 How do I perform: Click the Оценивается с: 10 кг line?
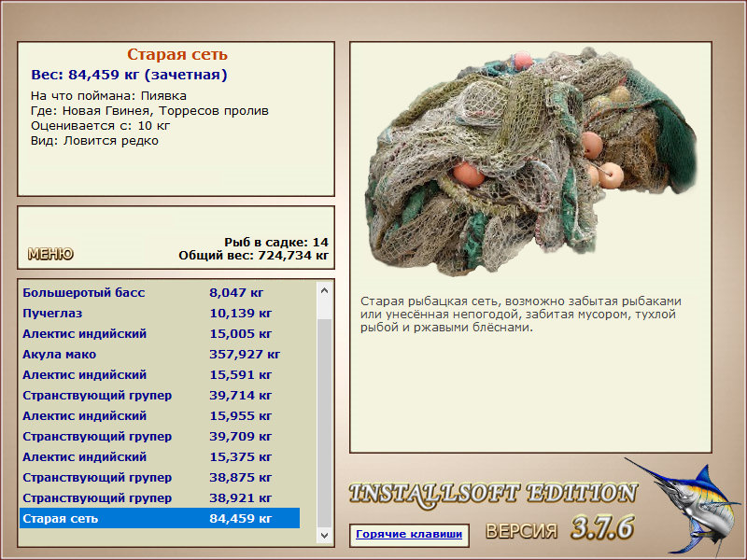[101, 126]
